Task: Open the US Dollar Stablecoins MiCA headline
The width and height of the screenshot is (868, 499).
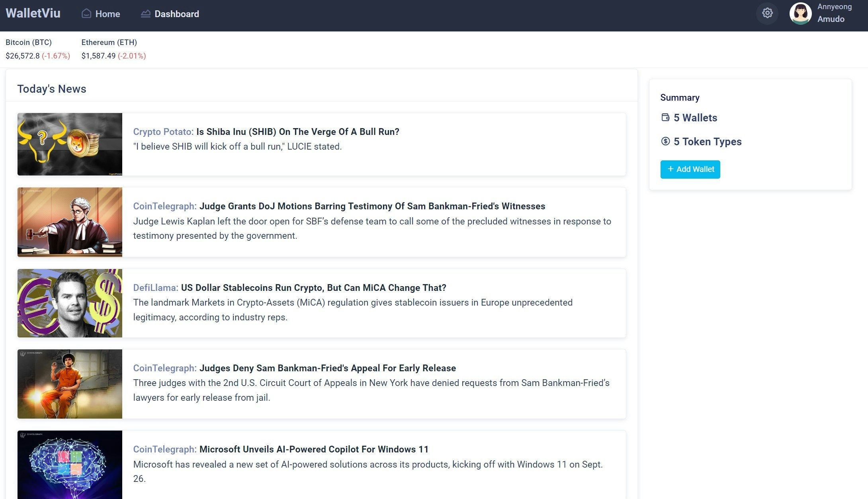Action: click(314, 288)
